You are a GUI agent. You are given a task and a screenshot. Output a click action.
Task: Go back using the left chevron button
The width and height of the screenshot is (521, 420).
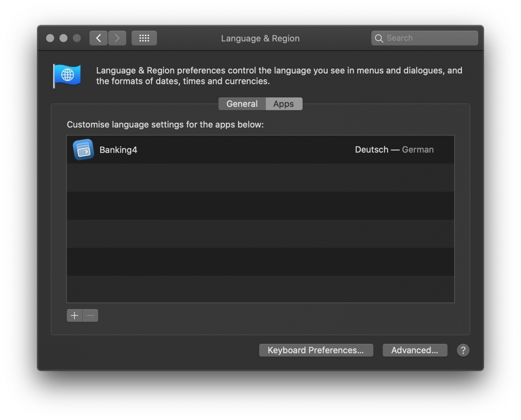coord(98,38)
